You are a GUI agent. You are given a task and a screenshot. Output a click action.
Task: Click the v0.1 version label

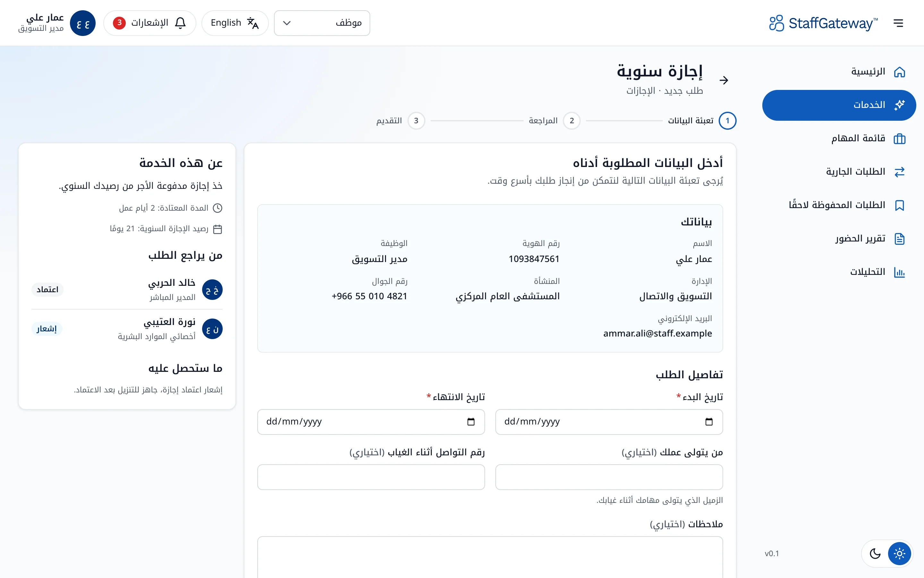tap(772, 554)
